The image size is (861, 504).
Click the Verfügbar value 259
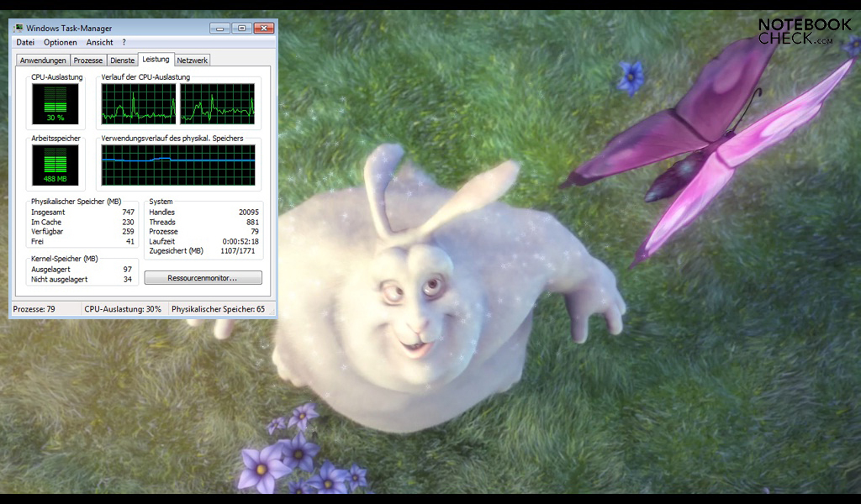tap(128, 232)
